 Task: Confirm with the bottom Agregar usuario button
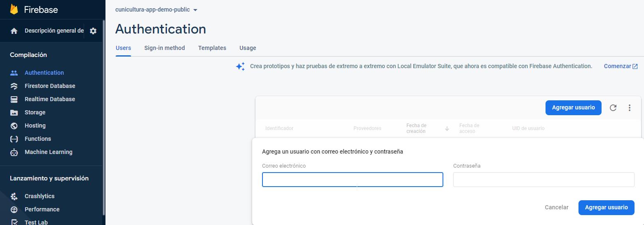click(607, 208)
